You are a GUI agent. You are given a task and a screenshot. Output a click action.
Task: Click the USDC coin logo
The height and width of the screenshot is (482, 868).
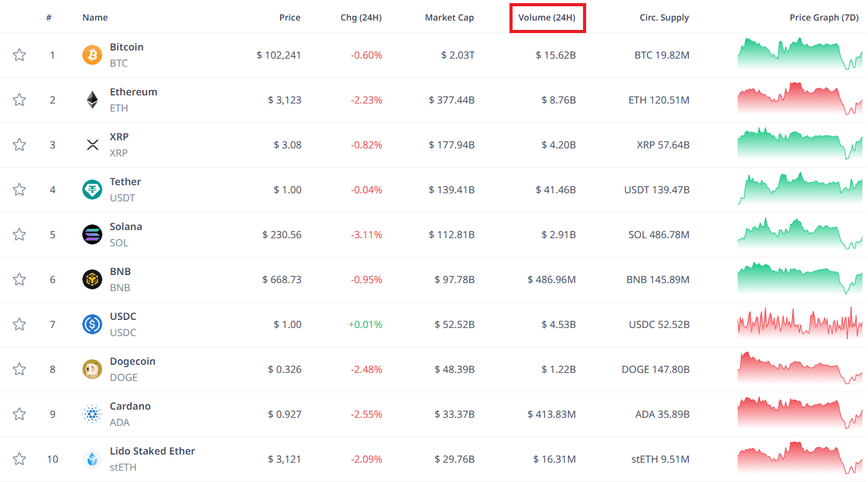(92, 324)
